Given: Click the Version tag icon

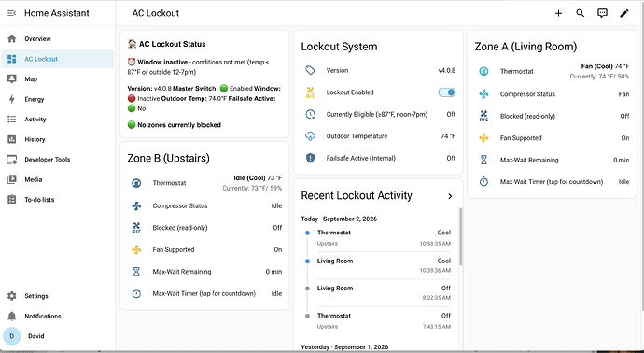Looking at the screenshot, I should point(310,70).
